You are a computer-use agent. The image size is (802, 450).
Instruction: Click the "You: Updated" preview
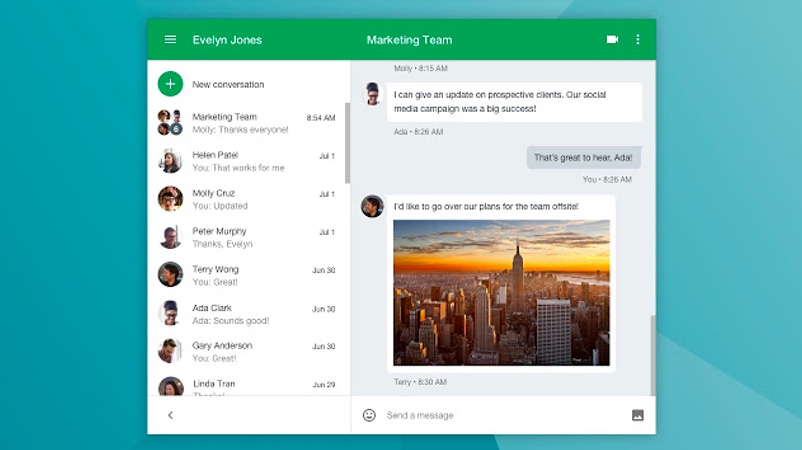click(x=220, y=206)
